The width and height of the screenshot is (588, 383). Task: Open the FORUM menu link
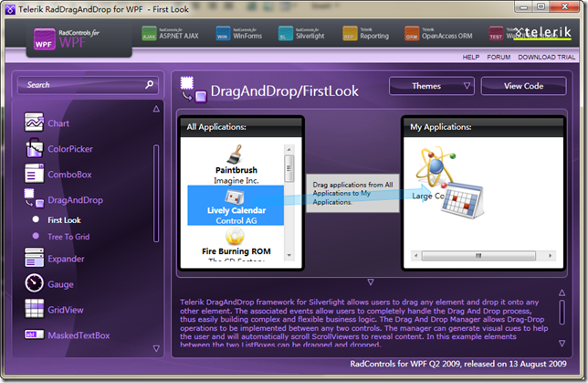pos(499,57)
